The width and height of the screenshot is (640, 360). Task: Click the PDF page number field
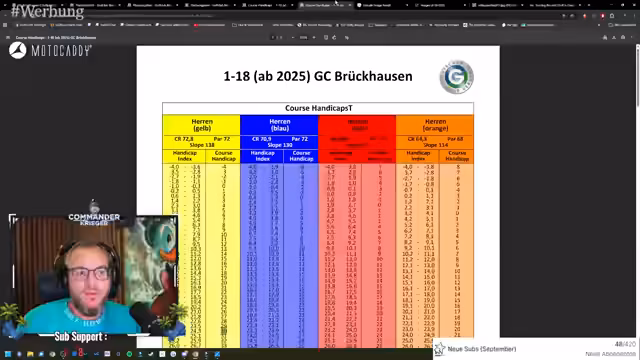(x=273, y=38)
